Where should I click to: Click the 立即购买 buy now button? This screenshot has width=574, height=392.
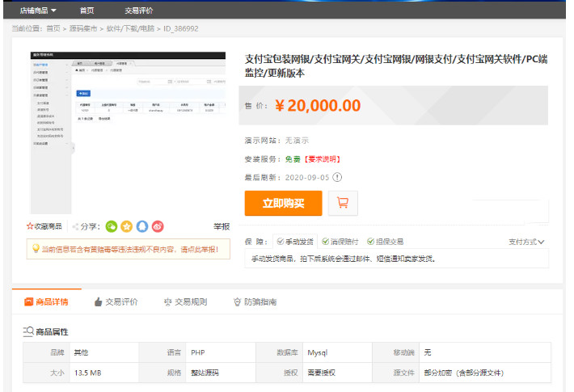point(283,203)
